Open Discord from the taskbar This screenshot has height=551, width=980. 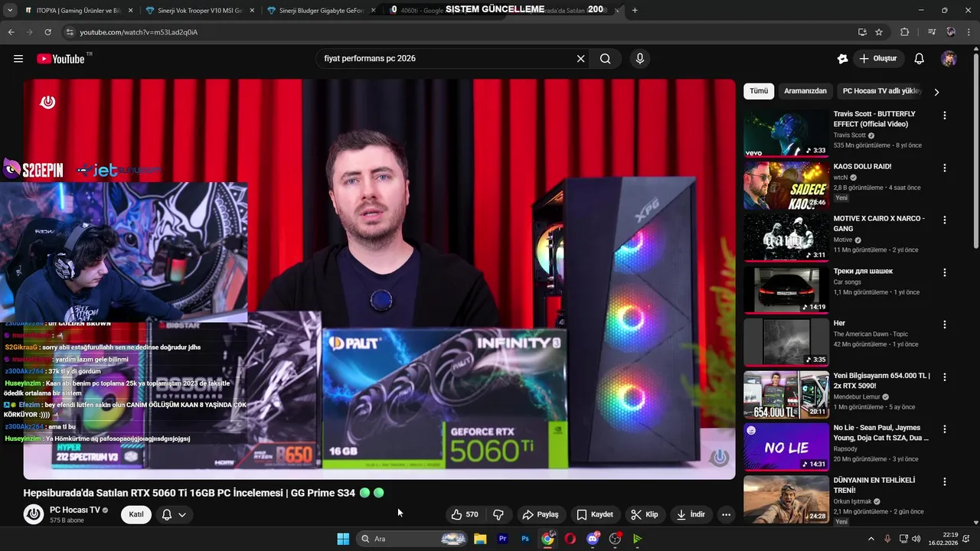click(593, 539)
